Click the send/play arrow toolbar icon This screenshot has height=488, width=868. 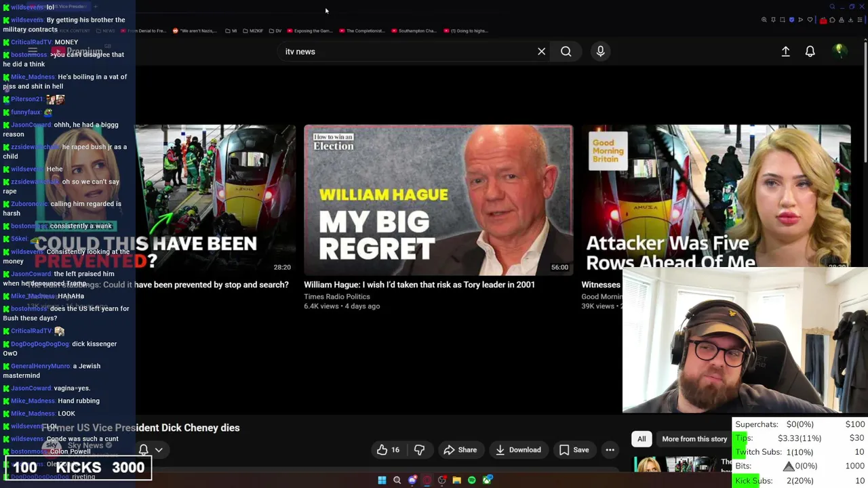point(800,20)
